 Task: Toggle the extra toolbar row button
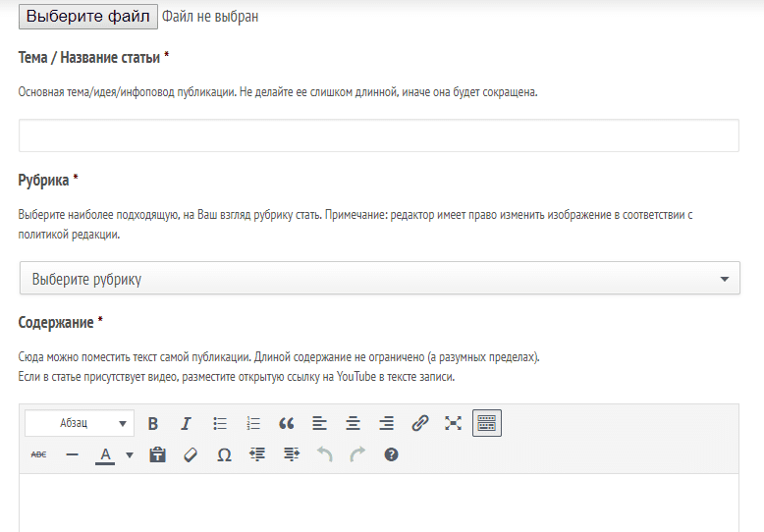point(487,423)
